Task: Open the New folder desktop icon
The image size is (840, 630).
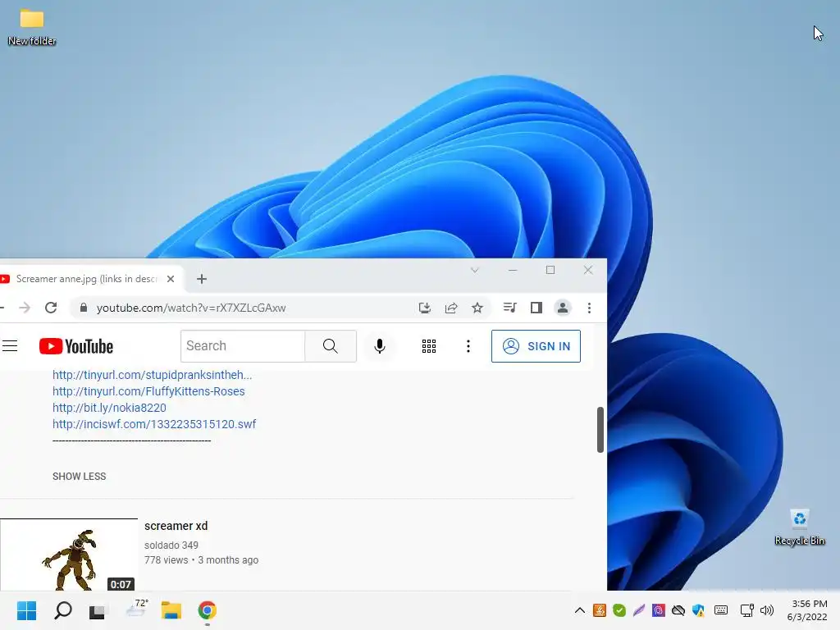Action: (32, 27)
